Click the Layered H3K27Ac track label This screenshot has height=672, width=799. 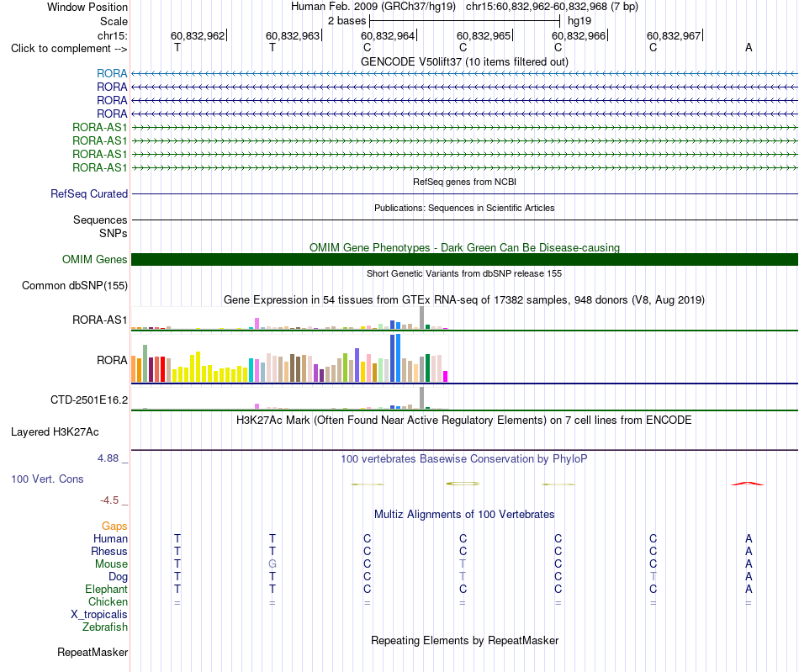tap(55, 432)
